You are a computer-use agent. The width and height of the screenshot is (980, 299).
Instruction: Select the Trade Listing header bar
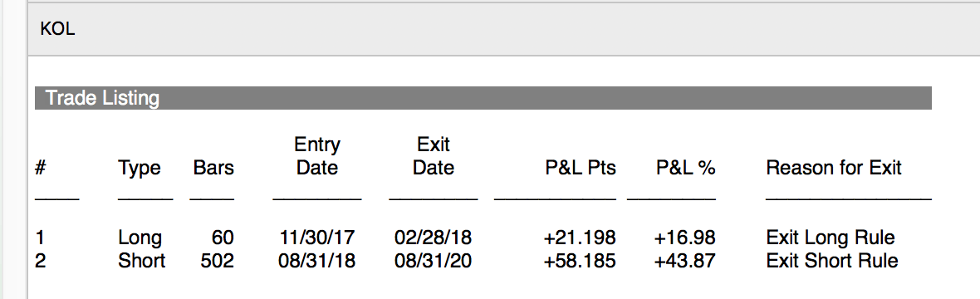[483, 98]
